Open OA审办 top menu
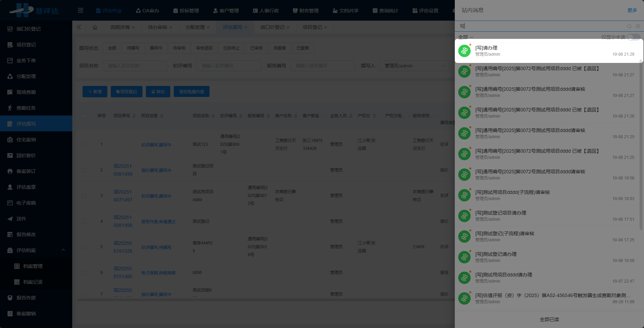The image size is (644, 328). coord(148,11)
